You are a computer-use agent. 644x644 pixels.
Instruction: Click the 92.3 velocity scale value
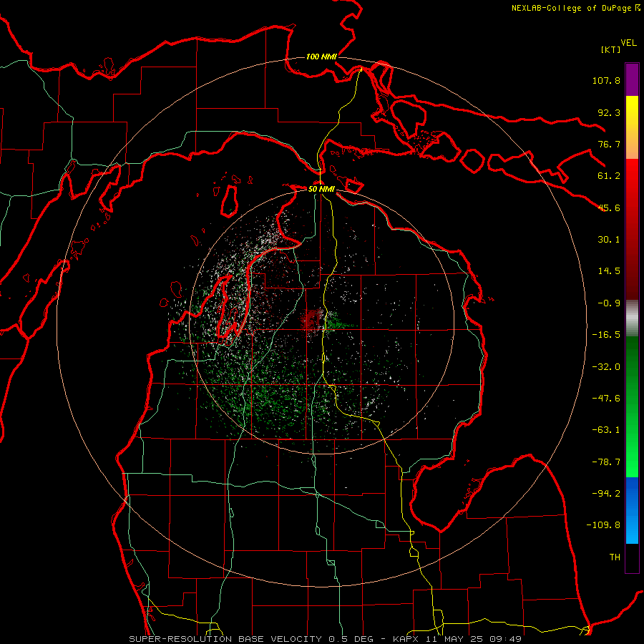coord(609,112)
